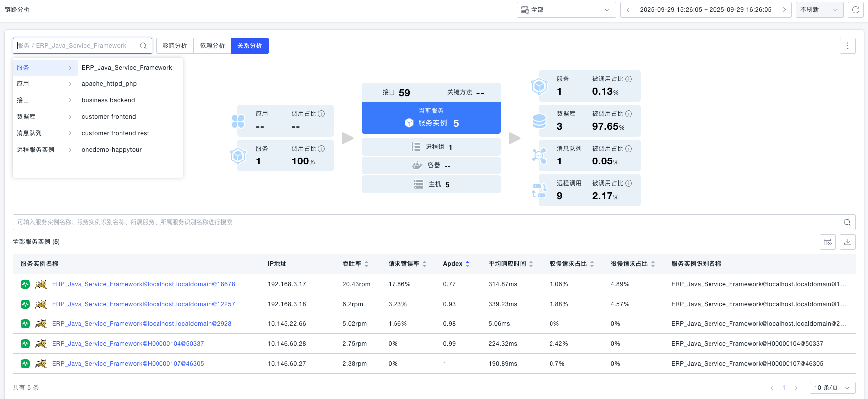Click the download export icon above table

[848, 242]
